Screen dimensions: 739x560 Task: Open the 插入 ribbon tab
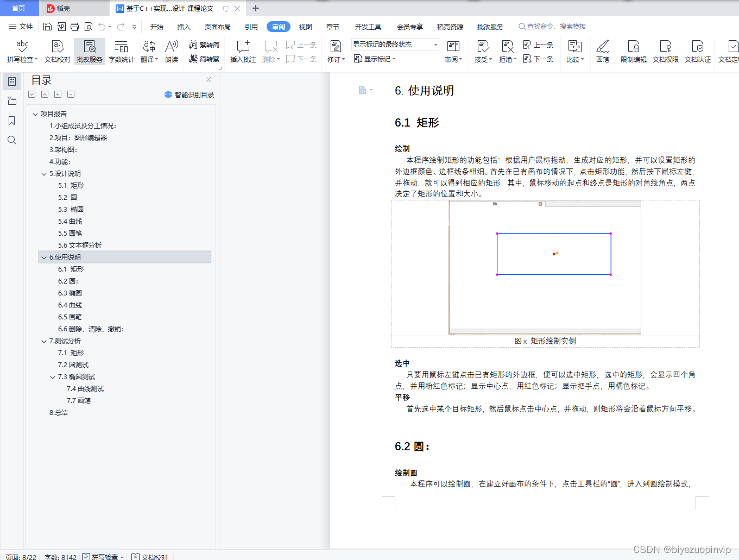click(184, 27)
